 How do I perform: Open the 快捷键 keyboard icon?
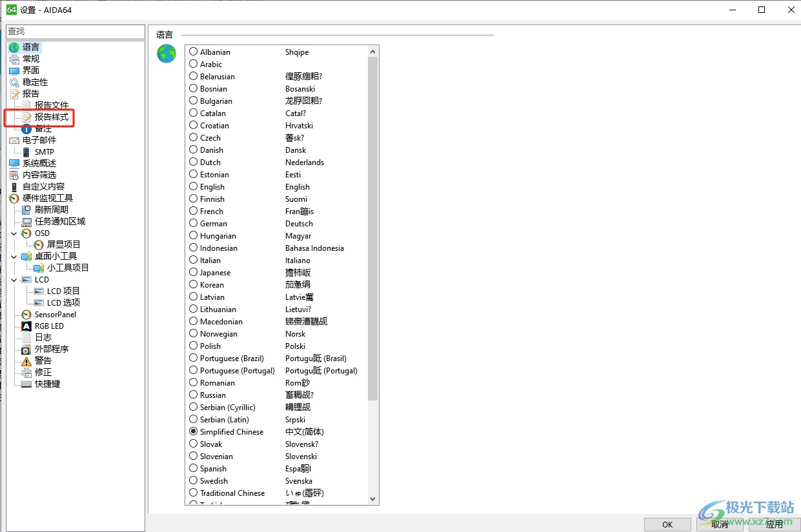click(26, 384)
